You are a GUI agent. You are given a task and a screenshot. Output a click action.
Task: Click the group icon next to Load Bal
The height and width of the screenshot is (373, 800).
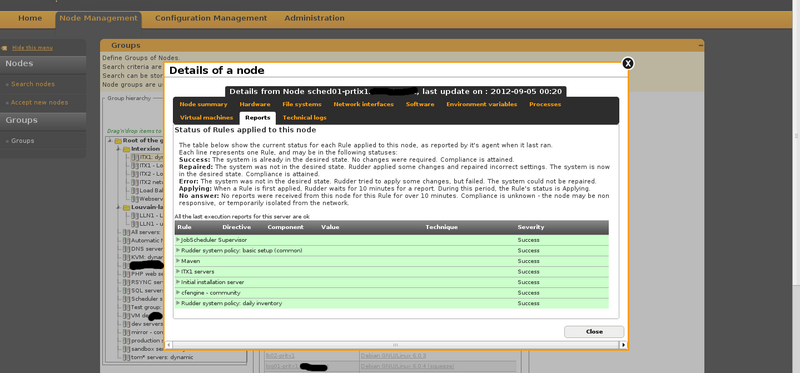135,190
